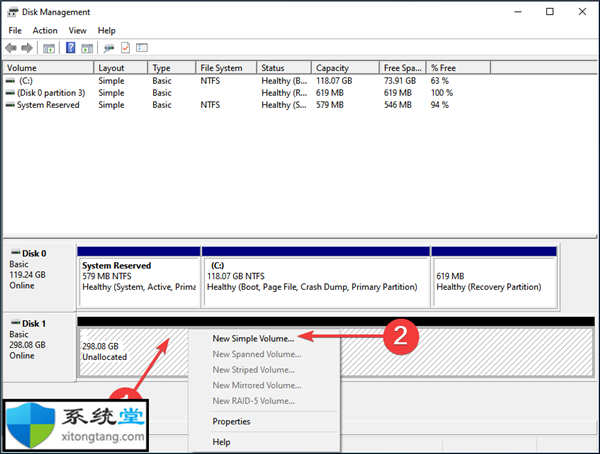Click the Forward arrow toolbar icon
Image resolution: width=600 pixels, height=454 pixels.
click(x=27, y=48)
